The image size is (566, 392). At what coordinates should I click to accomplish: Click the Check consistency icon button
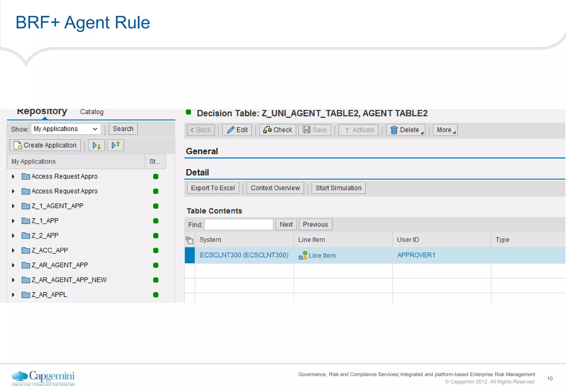click(x=267, y=130)
